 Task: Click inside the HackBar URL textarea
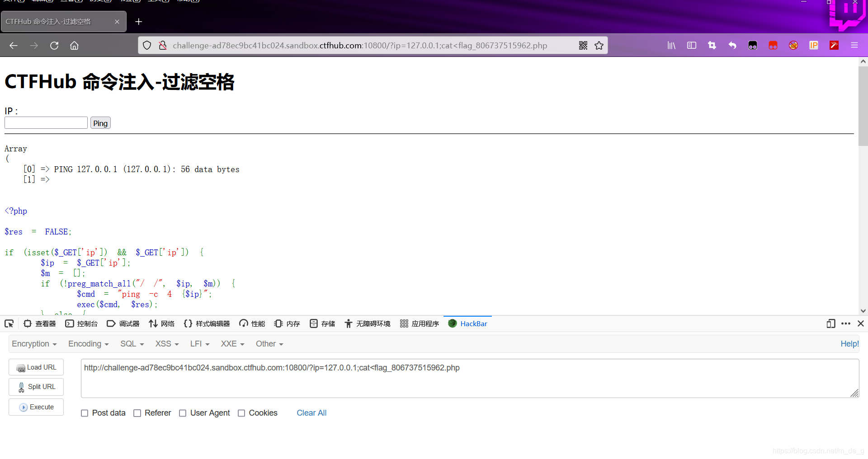pyautogui.click(x=470, y=379)
